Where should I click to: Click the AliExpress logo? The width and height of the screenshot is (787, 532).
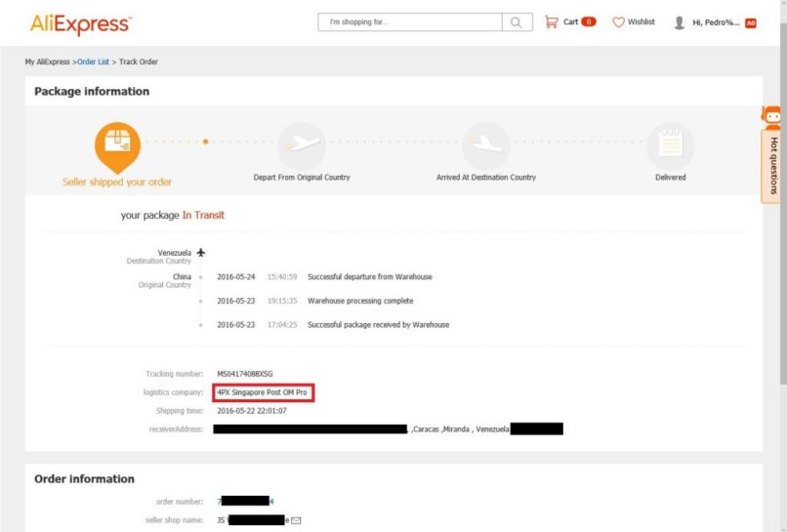click(81, 24)
